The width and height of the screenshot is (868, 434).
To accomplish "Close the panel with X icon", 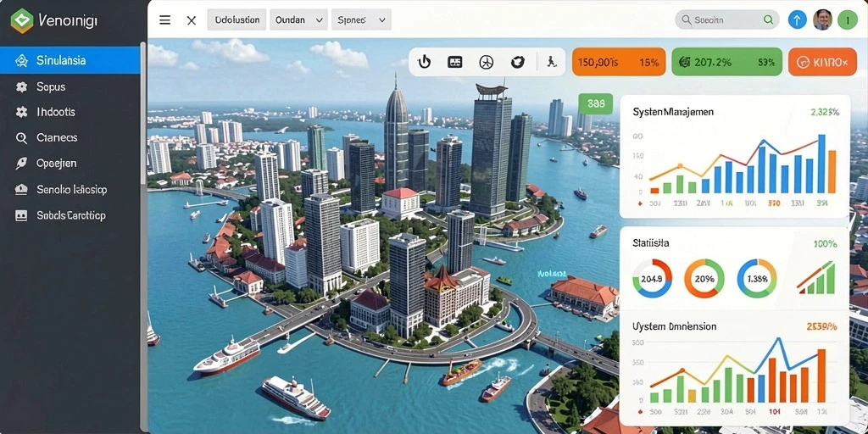I will (192, 20).
